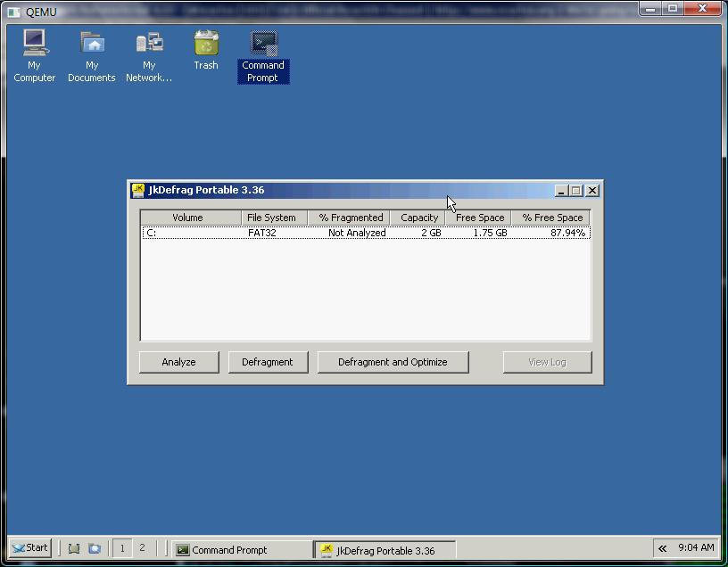Open the Trash desktop icon
Screen dimensions: 728x567
[206, 45]
